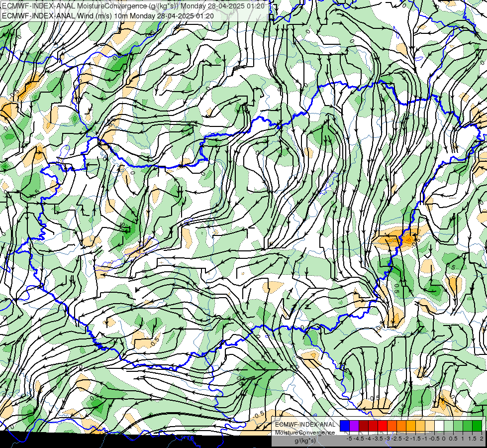Pick the darkest green swatch between 1.5 and 2
Image resolution: width=487 pixels, height=448 pixels.
point(477,426)
